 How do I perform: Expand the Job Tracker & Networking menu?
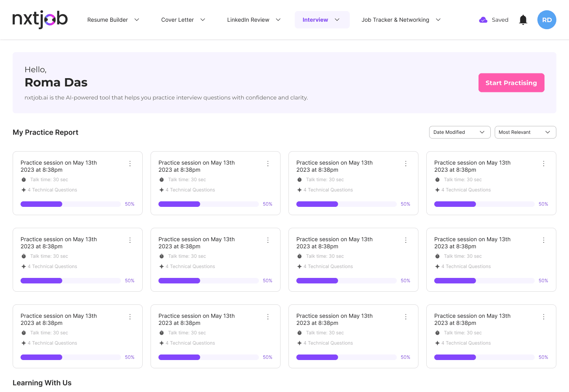[x=401, y=20]
